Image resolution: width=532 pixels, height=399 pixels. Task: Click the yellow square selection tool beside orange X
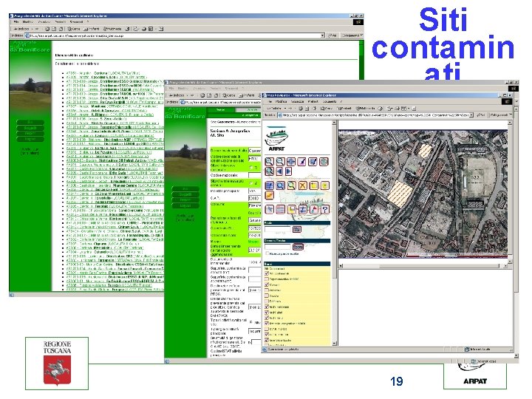pos(314,185)
